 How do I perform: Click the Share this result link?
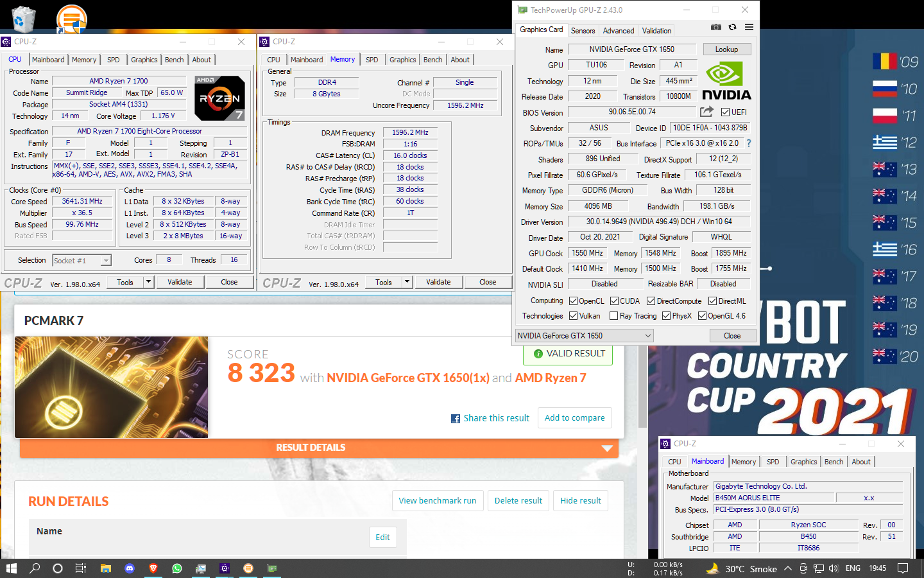coord(497,418)
